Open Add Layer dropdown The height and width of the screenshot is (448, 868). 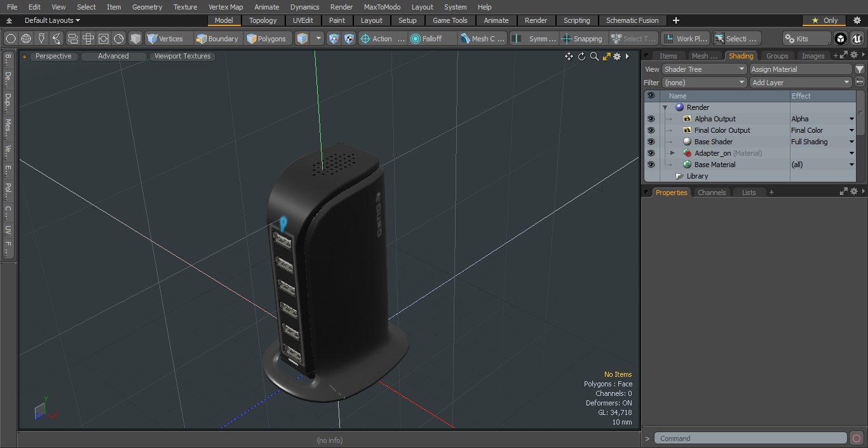pyautogui.click(x=801, y=83)
